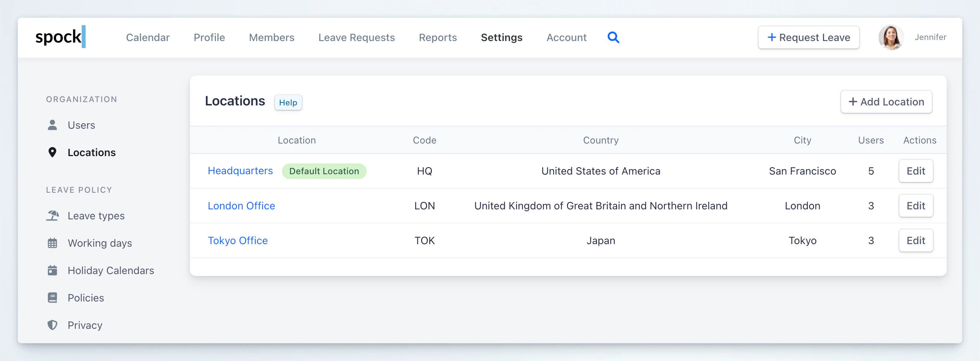Click the spock logo

(59, 37)
